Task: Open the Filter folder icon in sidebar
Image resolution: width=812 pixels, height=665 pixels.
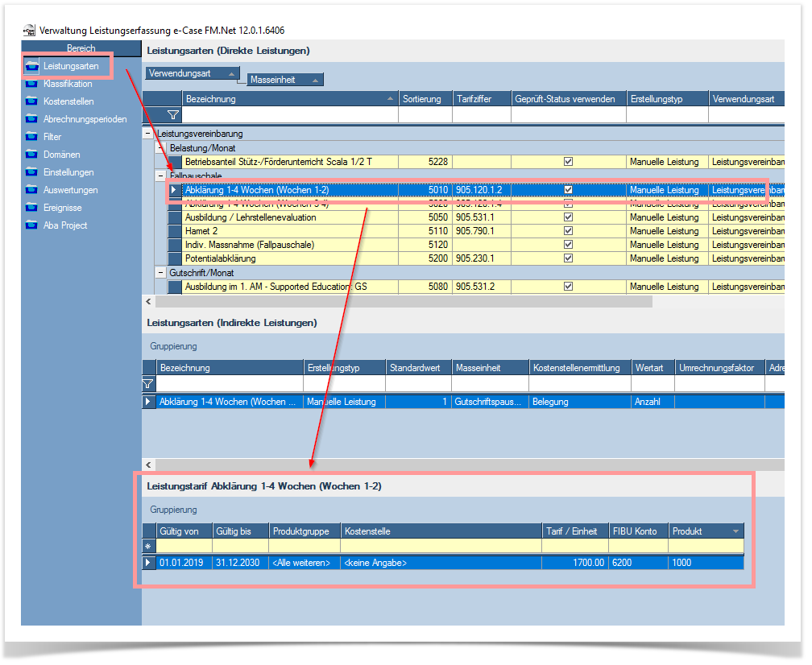Action: point(31,137)
